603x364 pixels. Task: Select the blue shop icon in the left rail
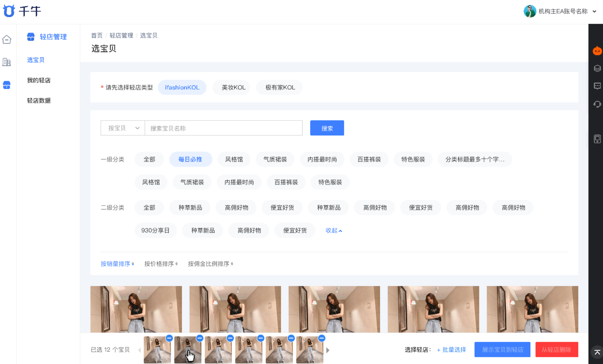coord(7,85)
